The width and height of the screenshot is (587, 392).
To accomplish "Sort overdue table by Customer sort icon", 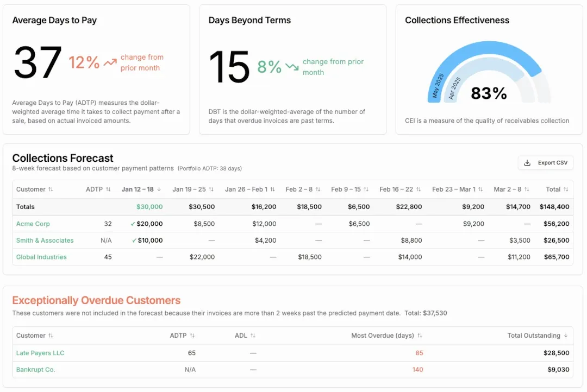I will 51,336.
